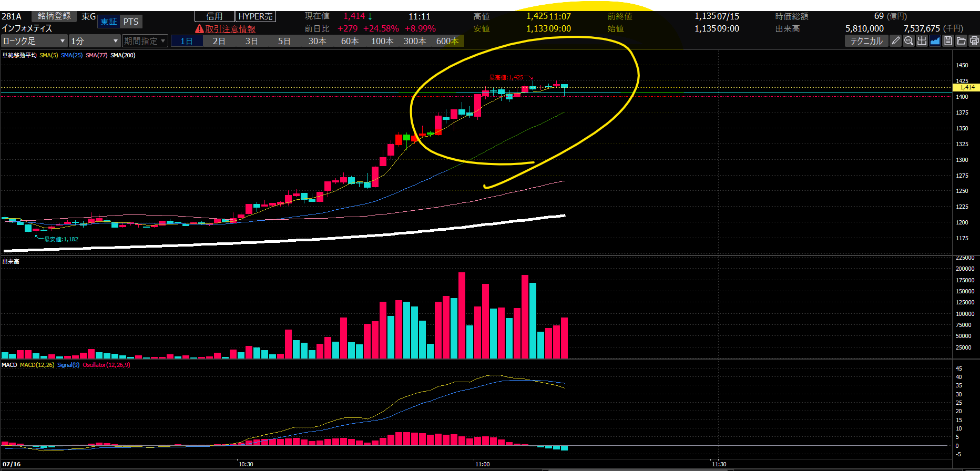Switch to the 東証 market toggle

109,22
